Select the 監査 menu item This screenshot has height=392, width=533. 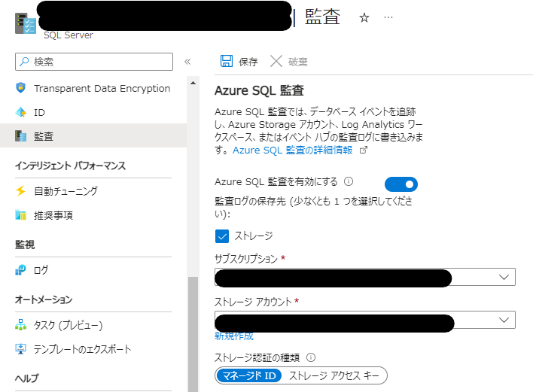click(x=93, y=136)
